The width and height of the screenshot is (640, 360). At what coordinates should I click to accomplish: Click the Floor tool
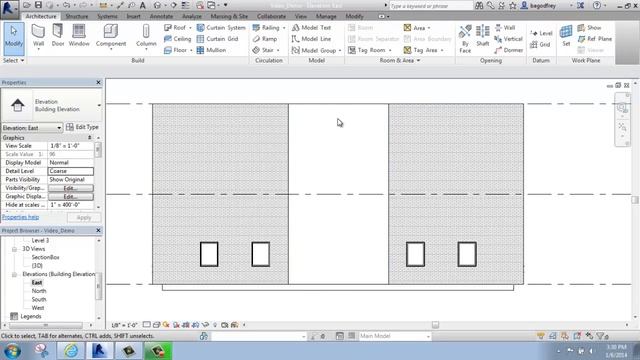pyautogui.click(x=178, y=50)
